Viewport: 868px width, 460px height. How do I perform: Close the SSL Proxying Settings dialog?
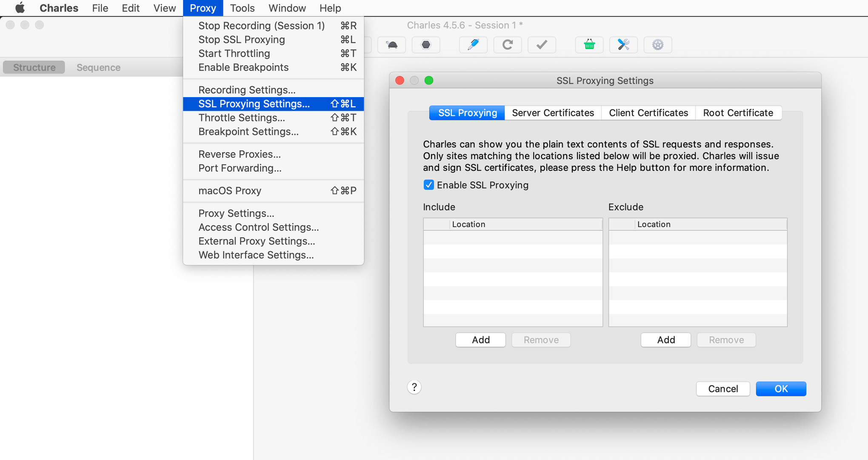point(400,80)
